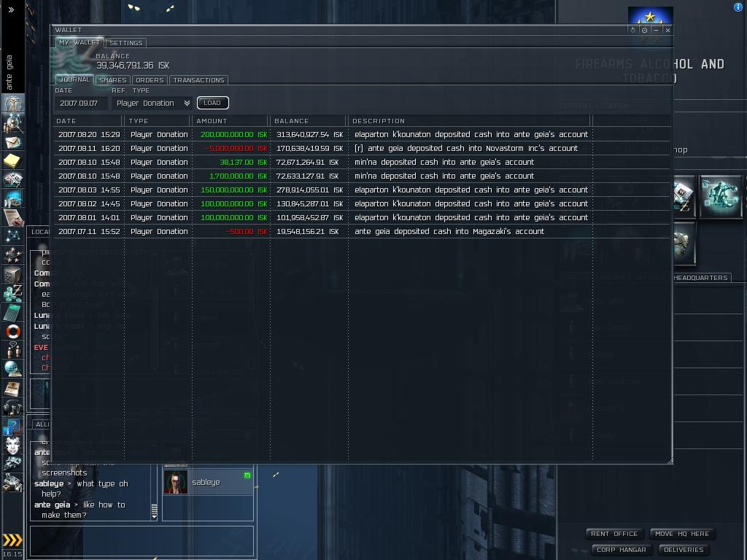The height and width of the screenshot is (560, 747).
Task: Click the date field showing 2007.09.07
Action: (x=81, y=103)
